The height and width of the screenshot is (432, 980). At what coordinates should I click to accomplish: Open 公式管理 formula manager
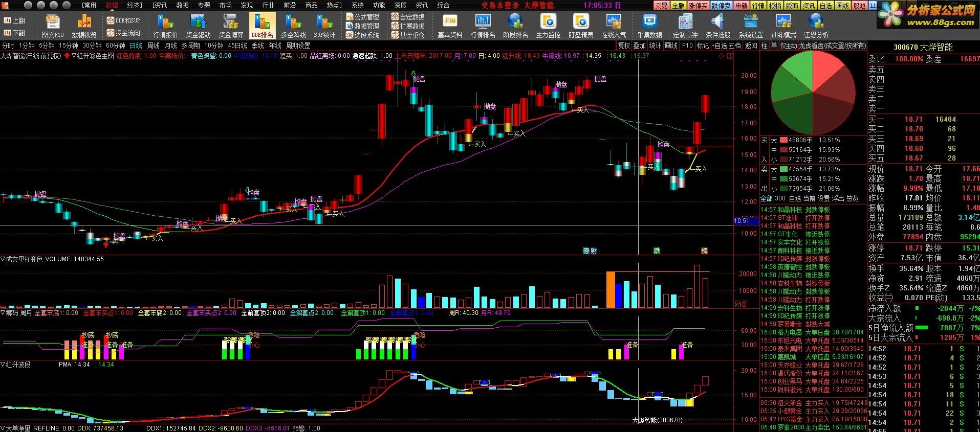point(363,17)
